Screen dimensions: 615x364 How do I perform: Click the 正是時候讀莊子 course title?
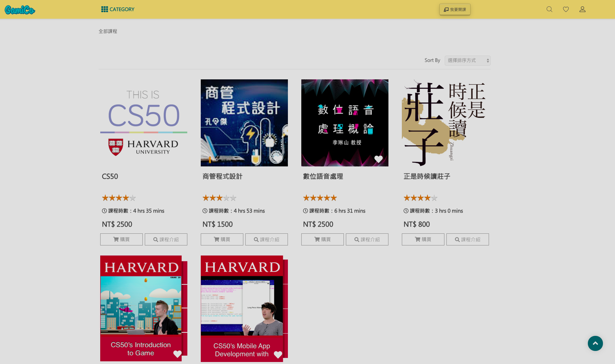click(427, 176)
